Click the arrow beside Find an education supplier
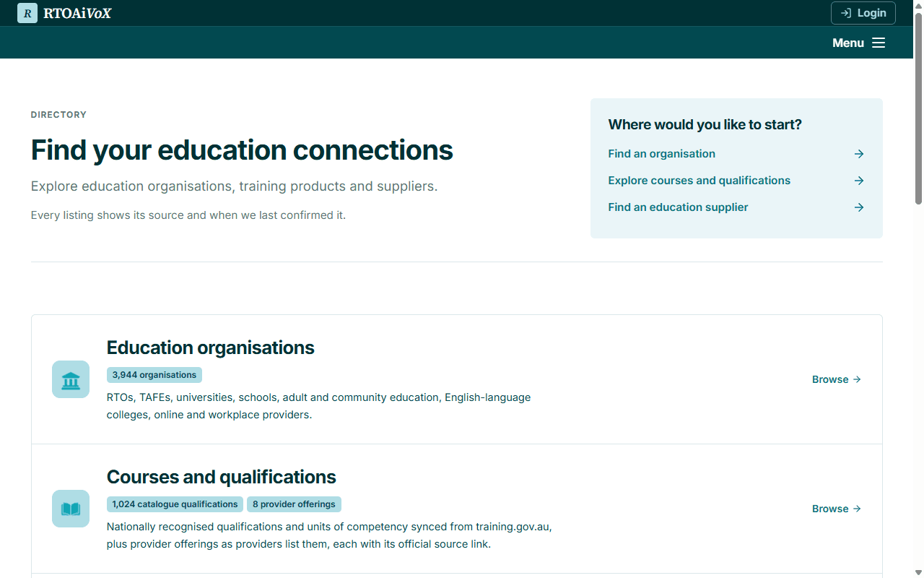 pos(859,207)
